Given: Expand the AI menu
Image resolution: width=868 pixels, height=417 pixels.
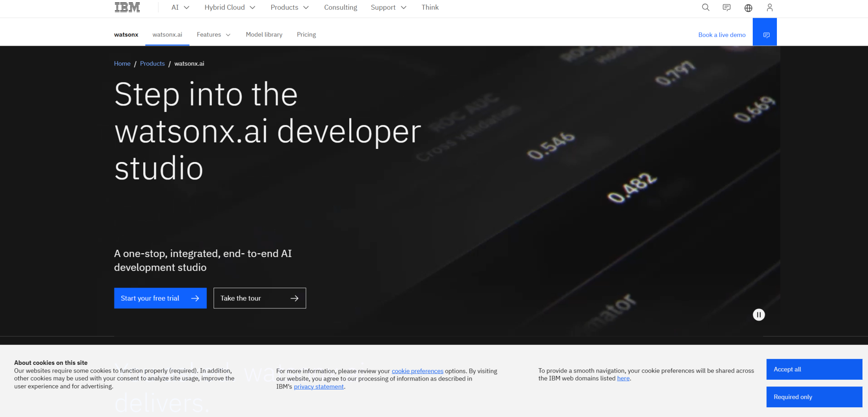Looking at the screenshot, I should pyautogui.click(x=181, y=7).
